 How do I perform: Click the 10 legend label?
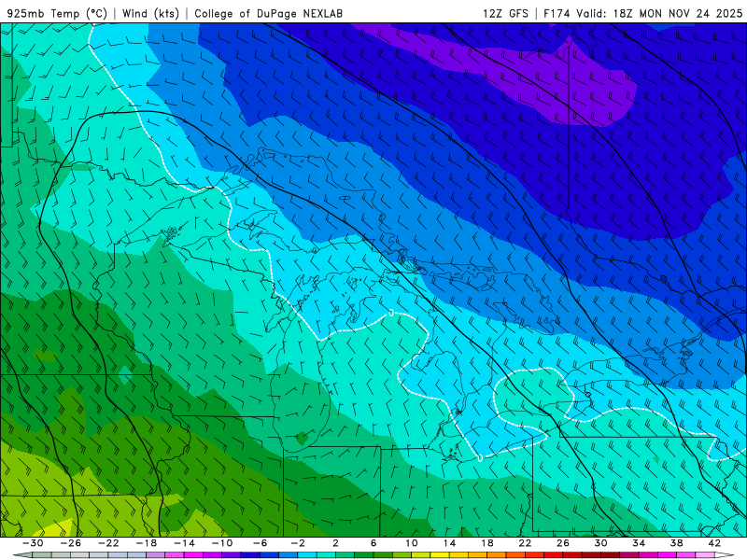point(412,543)
